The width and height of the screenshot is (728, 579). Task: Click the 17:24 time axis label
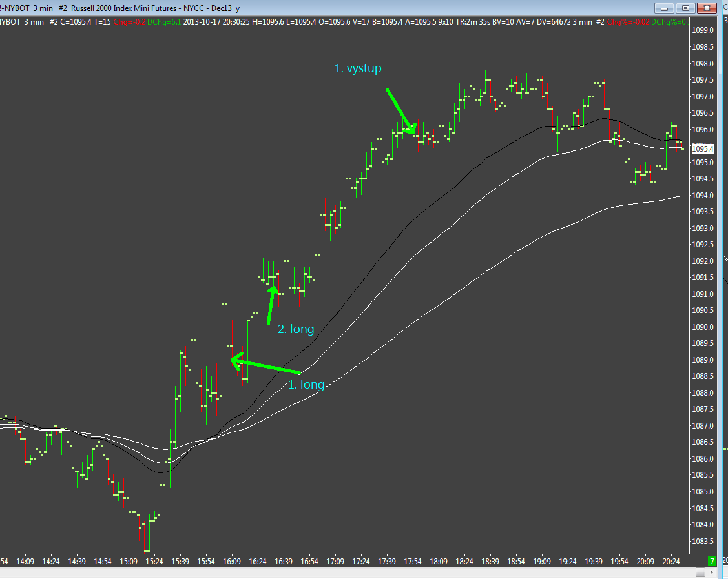360,562
